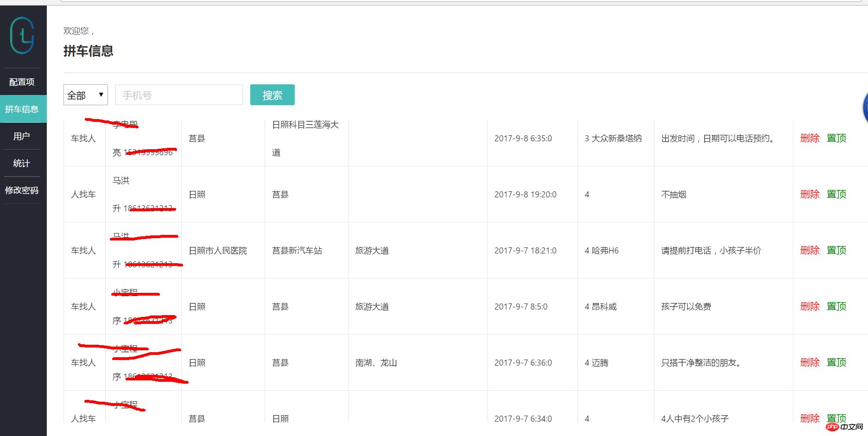Viewport: 868px width, 436px height.
Task: Open the 配置项 sidebar menu
Action: [22, 82]
